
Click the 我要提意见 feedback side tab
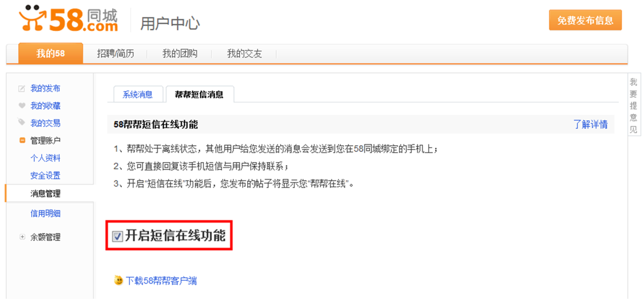(634, 105)
